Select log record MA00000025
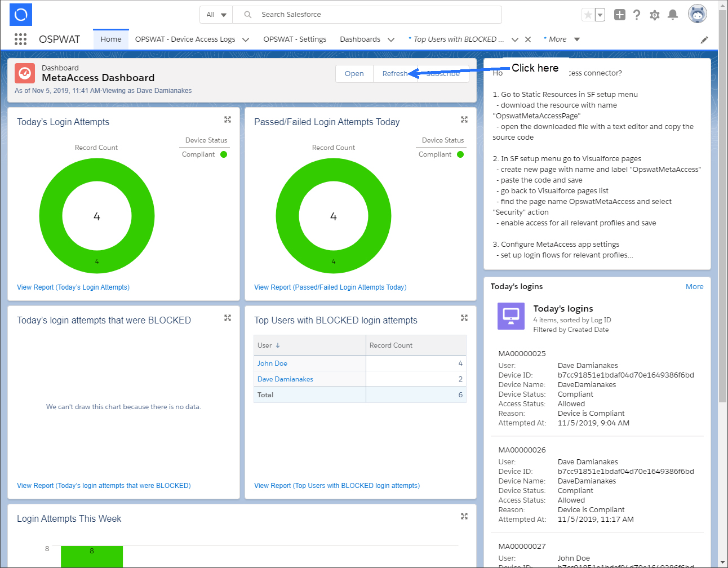Viewport: 728px width, 568px height. pos(522,354)
